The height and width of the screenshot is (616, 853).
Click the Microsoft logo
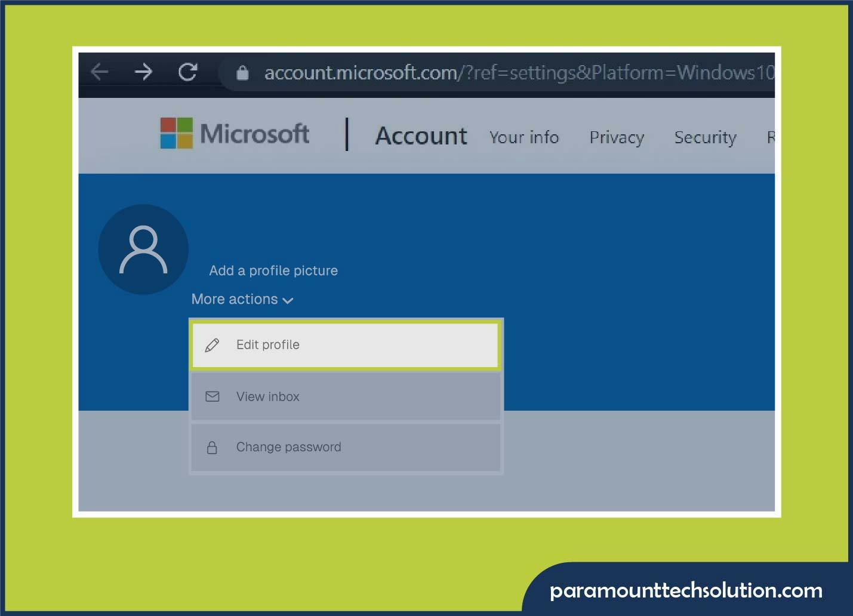[176, 133]
